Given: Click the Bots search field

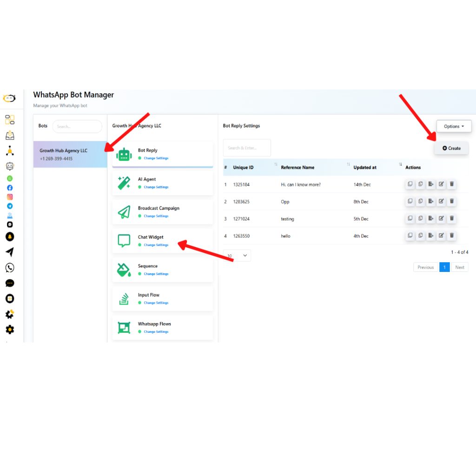Looking at the screenshot, I should tap(77, 126).
